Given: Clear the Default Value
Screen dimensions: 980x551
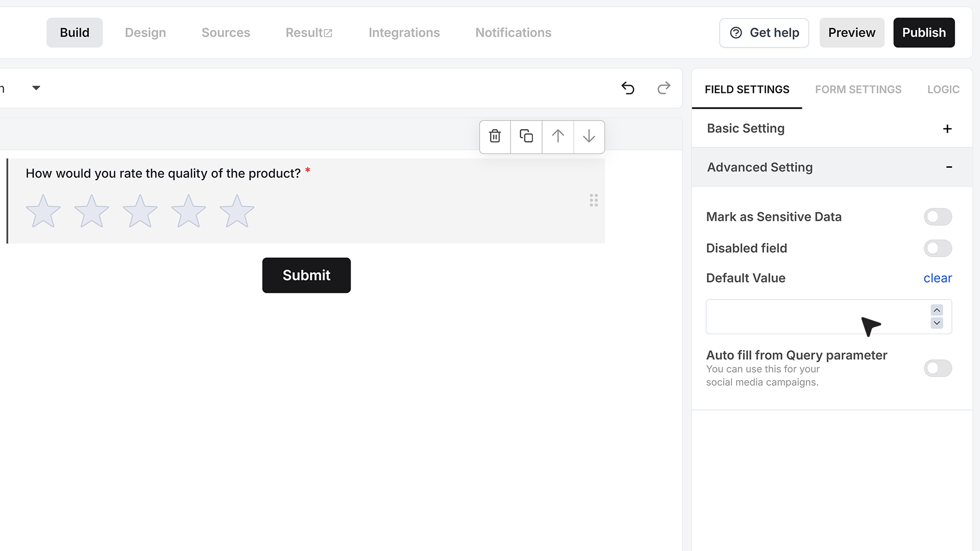Looking at the screenshot, I should point(938,278).
